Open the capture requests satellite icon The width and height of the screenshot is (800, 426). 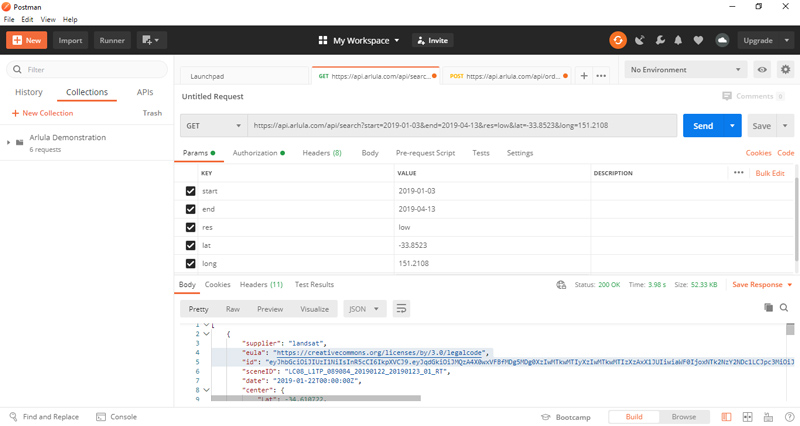click(639, 40)
